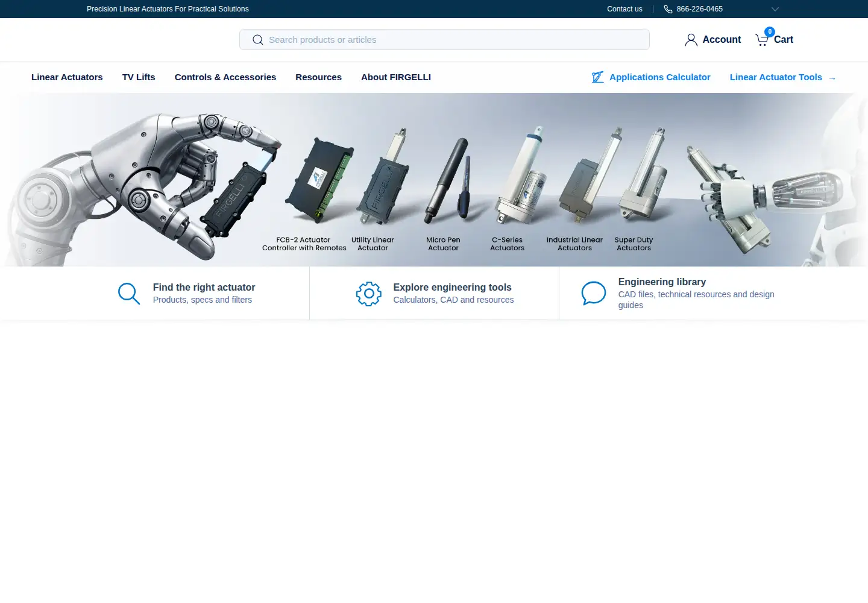Click the FCB-2 Actuator Controller with Remotes caption
Screen dimensions: 868x603
pyautogui.click(x=304, y=244)
